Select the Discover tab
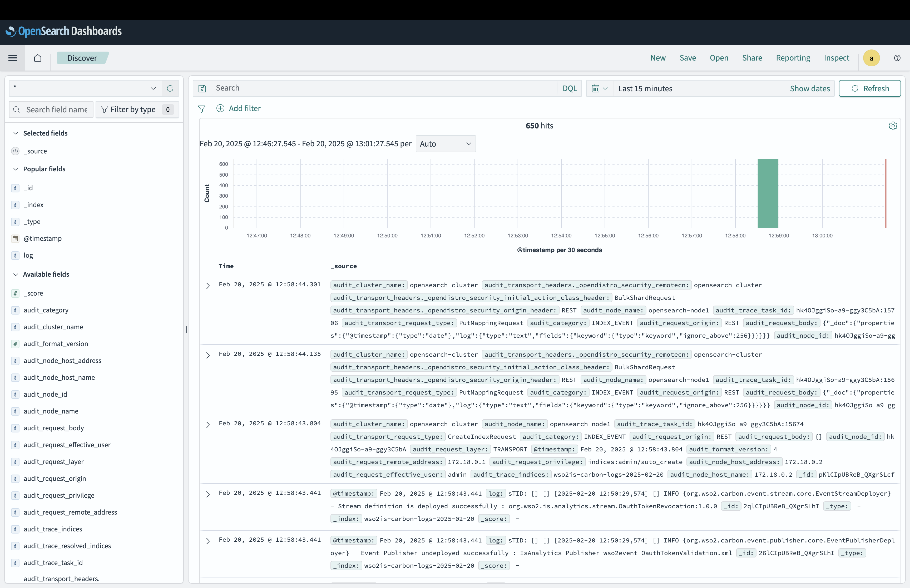The image size is (910, 588). (82, 58)
